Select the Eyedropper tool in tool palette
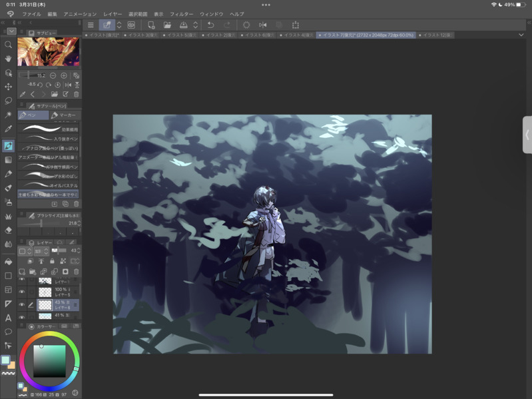This screenshot has height=399, width=532. pyautogui.click(x=8, y=129)
